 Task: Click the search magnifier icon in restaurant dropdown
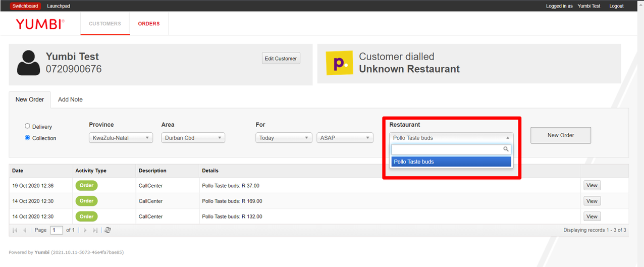[506, 149]
